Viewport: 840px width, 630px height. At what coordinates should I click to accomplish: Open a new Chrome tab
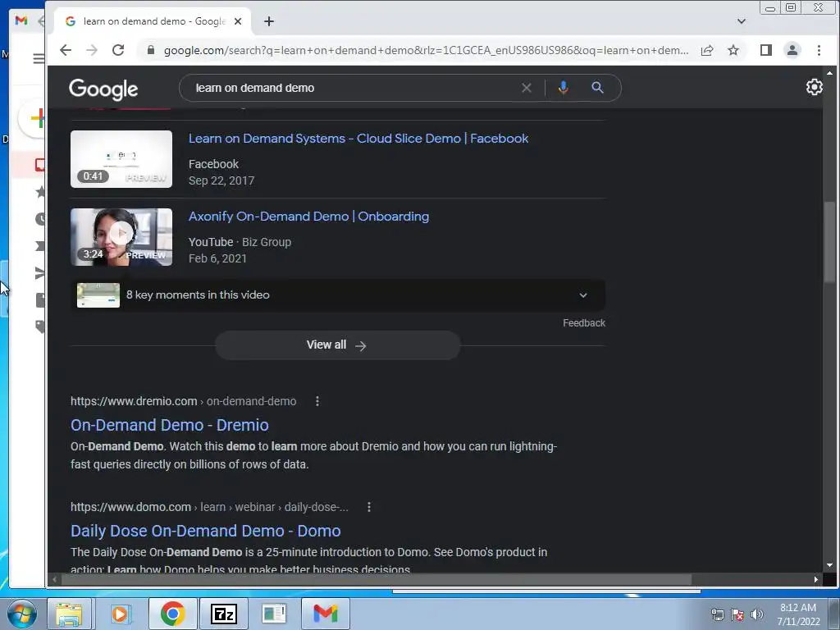click(269, 21)
